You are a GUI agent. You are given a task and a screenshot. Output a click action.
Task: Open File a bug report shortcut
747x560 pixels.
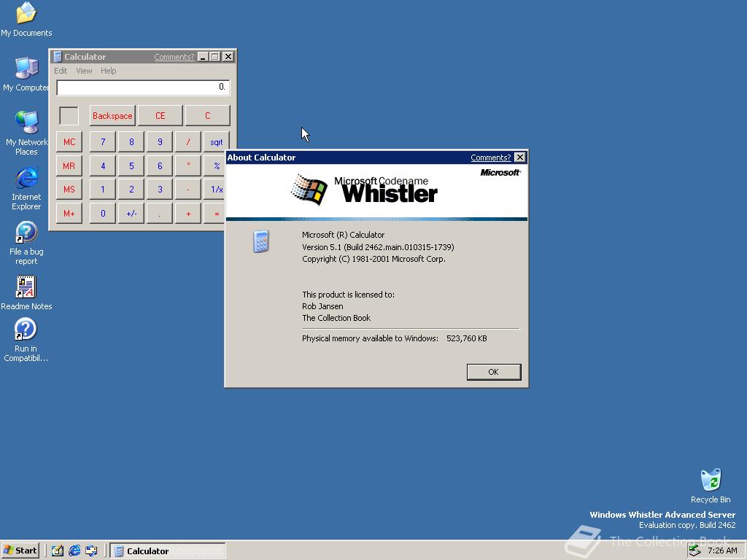26,243
